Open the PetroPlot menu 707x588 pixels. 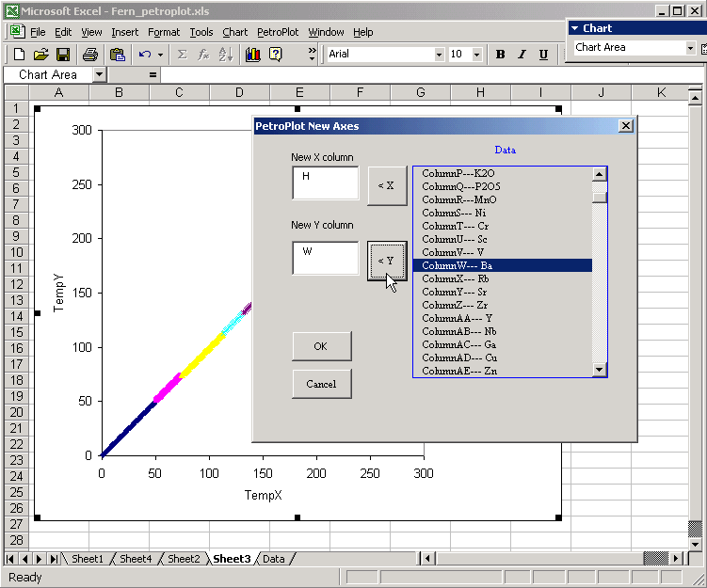tap(278, 32)
